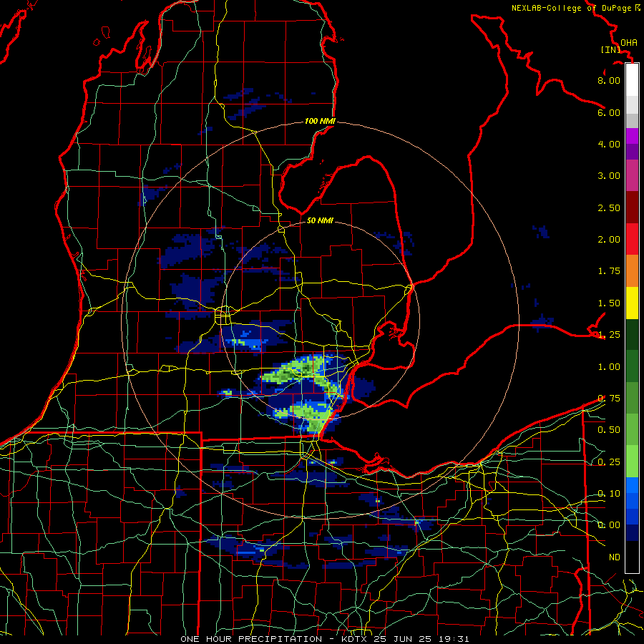Image resolution: width=644 pixels, height=644 pixels.
Task: Select the 2.50 legend value
Action: click(609, 208)
